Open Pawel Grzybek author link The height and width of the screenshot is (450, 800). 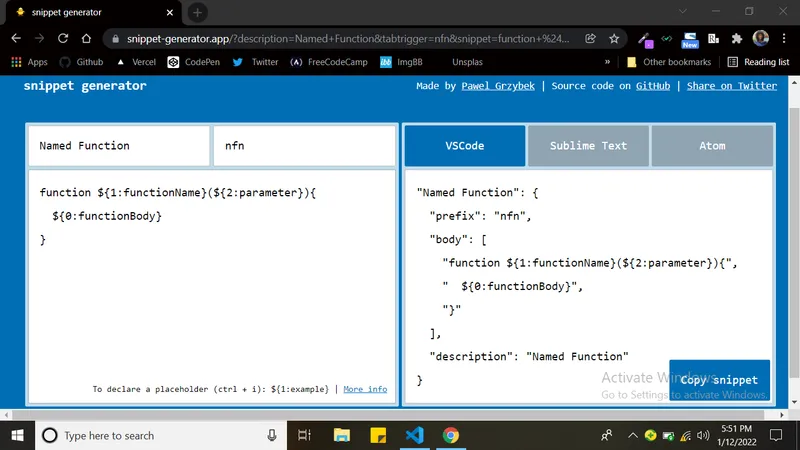click(498, 86)
